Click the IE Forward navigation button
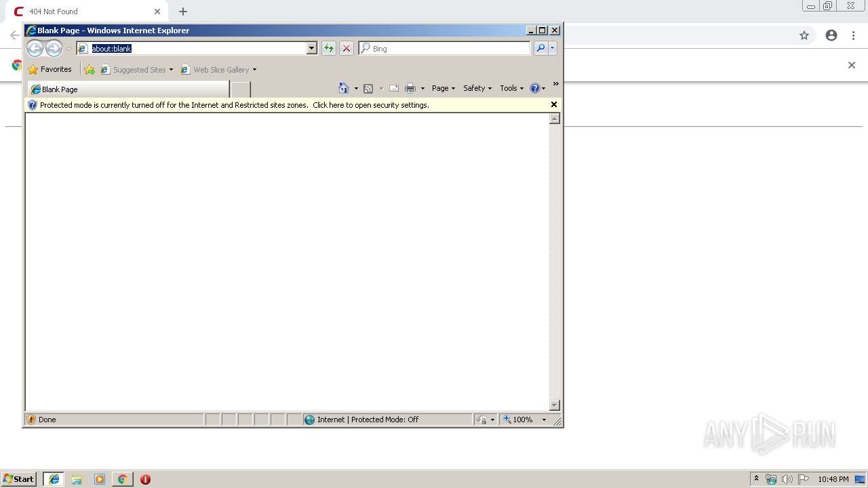Image resolution: width=868 pixels, height=488 pixels. click(x=54, y=48)
